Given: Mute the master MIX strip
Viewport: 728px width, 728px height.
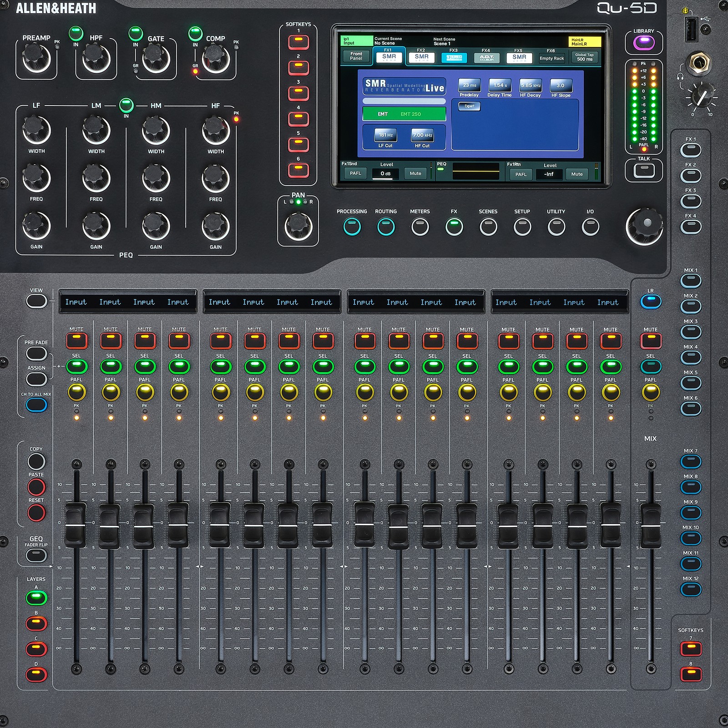Looking at the screenshot, I should click(651, 340).
